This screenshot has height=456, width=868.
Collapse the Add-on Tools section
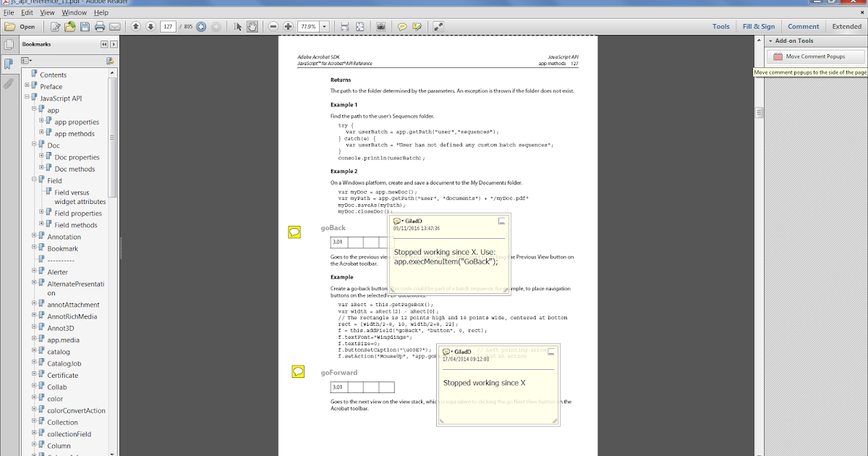pos(769,40)
